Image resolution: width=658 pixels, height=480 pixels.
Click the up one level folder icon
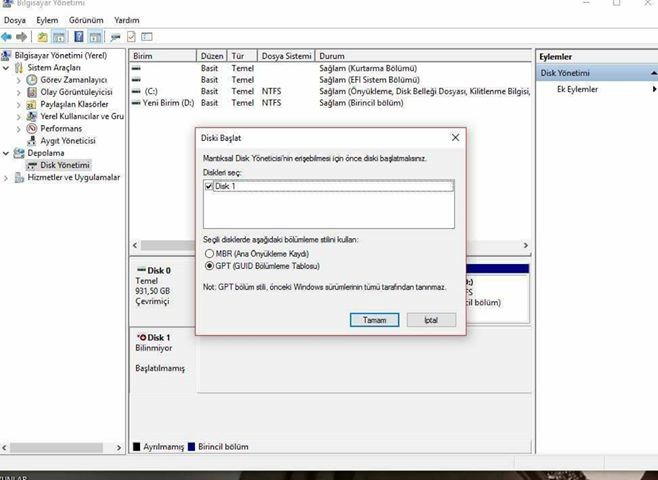click(x=44, y=37)
